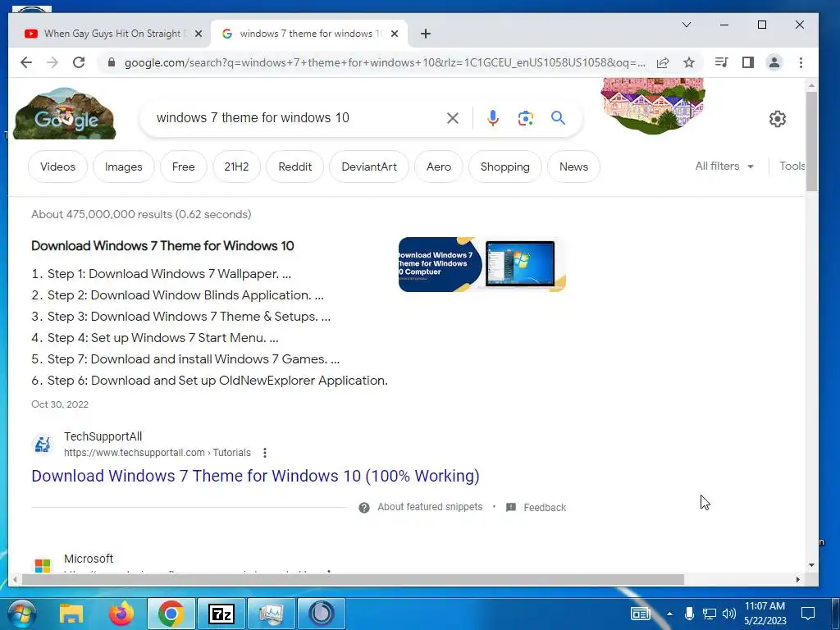This screenshot has width=840, height=630.
Task: Open the Chrome three-dot menu
Action: [x=801, y=62]
